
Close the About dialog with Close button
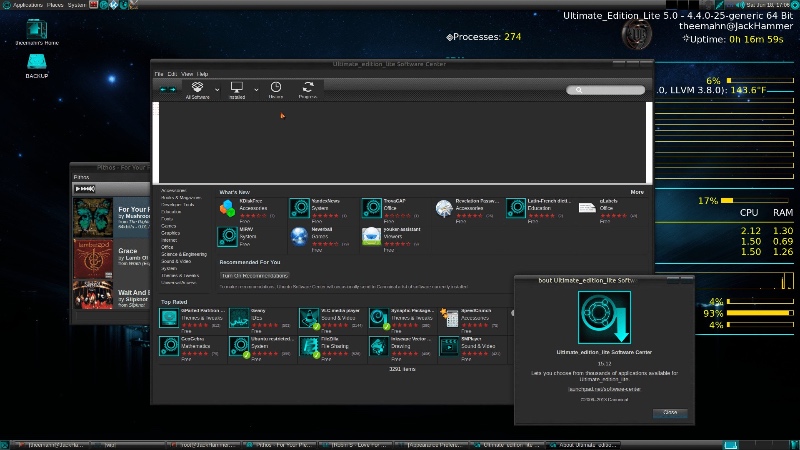pos(669,412)
